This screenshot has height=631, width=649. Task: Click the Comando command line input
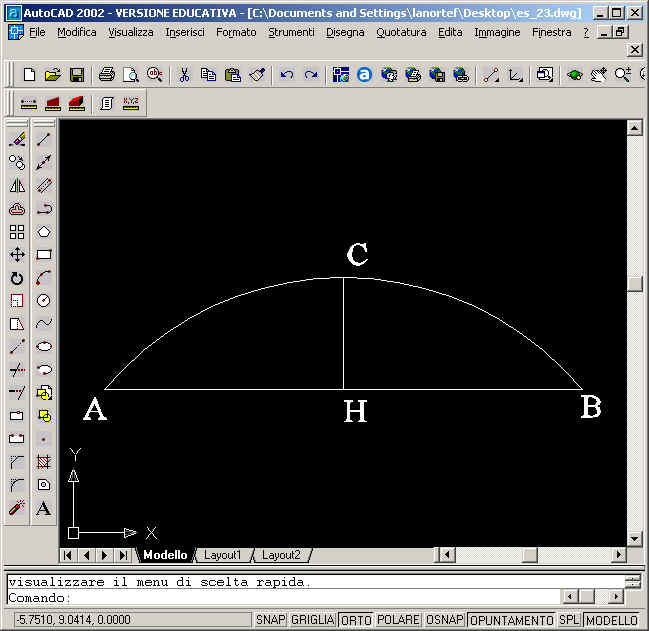284,597
